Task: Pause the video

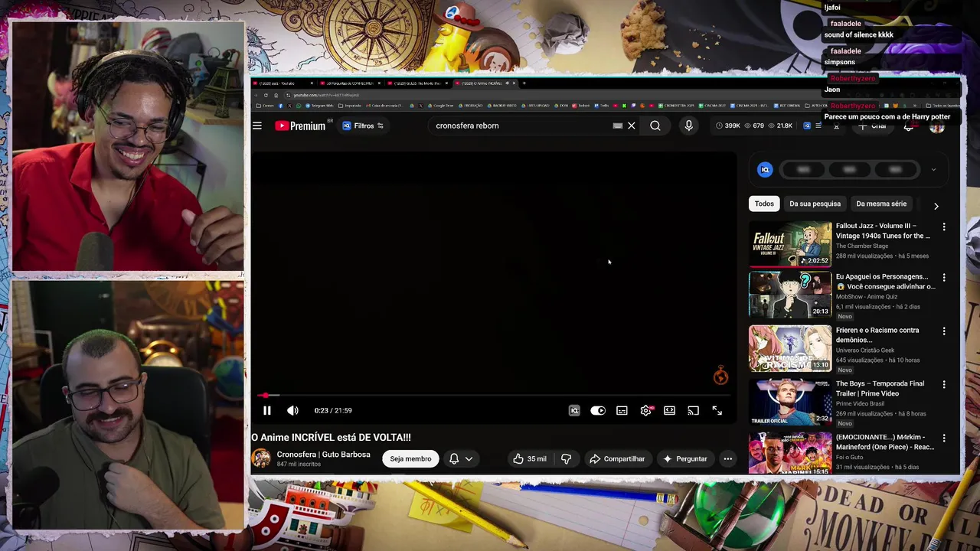Action: coord(267,410)
